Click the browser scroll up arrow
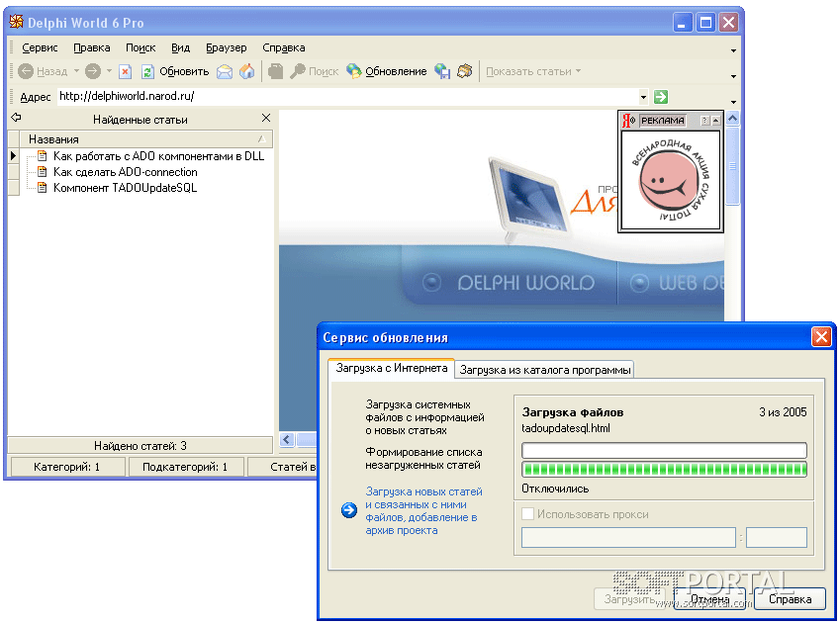Screen dimensions: 840x624 [x=732, y=119]
